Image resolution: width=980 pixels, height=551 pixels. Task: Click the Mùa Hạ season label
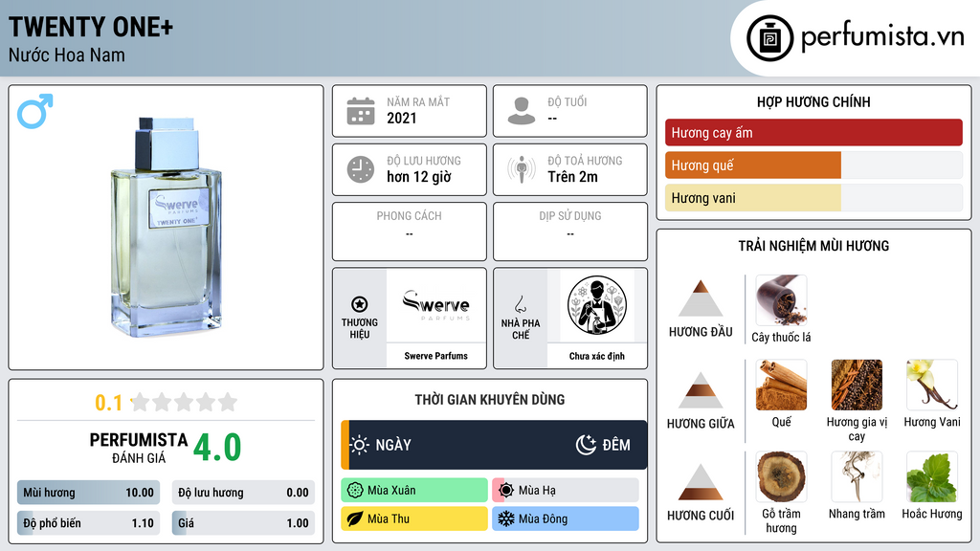tap(537, 491)
